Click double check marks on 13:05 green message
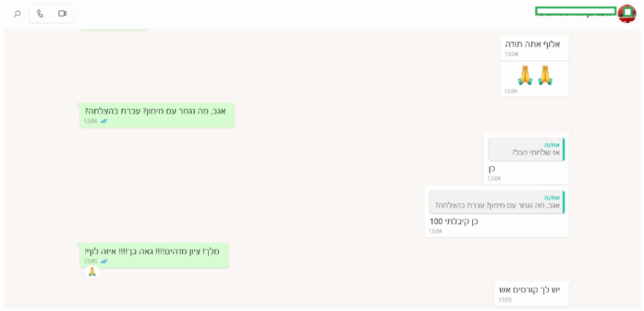644x311 pixels. pos(104,261)
